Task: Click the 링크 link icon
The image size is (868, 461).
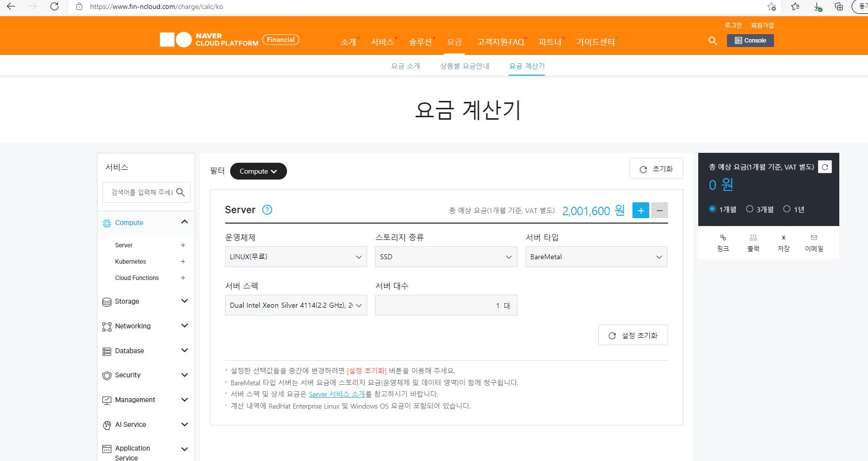Action: point(723,238)
